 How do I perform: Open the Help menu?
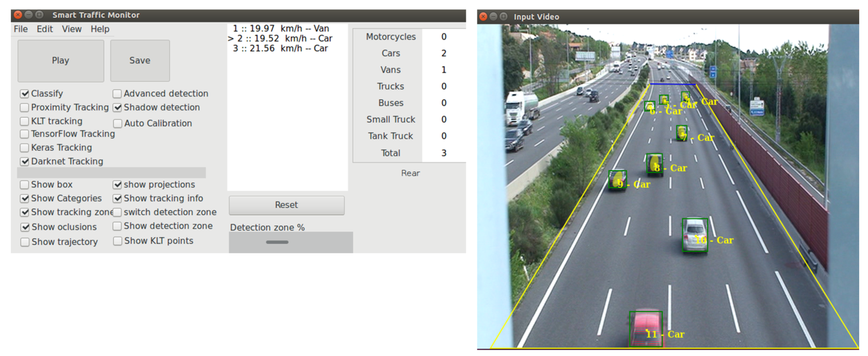tap(100, 29)
